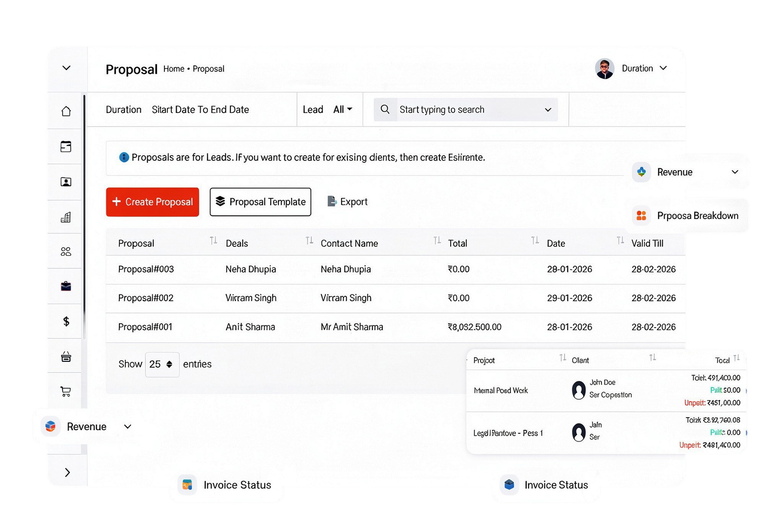This screenshot has width=783, height=532.
Task: Sort table by Proposal column
Action: tap(213, 241)
